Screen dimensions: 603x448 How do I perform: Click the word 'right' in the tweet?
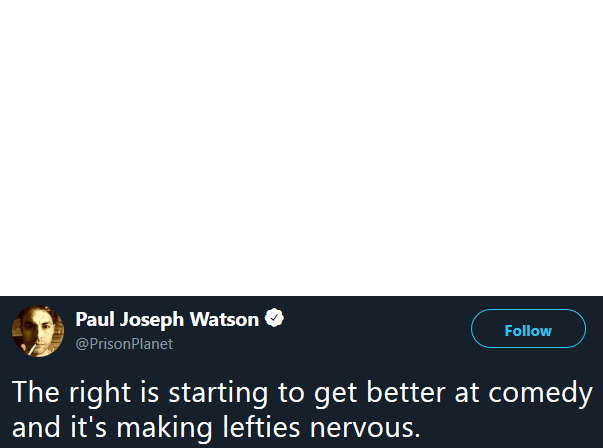click(100, 394)
